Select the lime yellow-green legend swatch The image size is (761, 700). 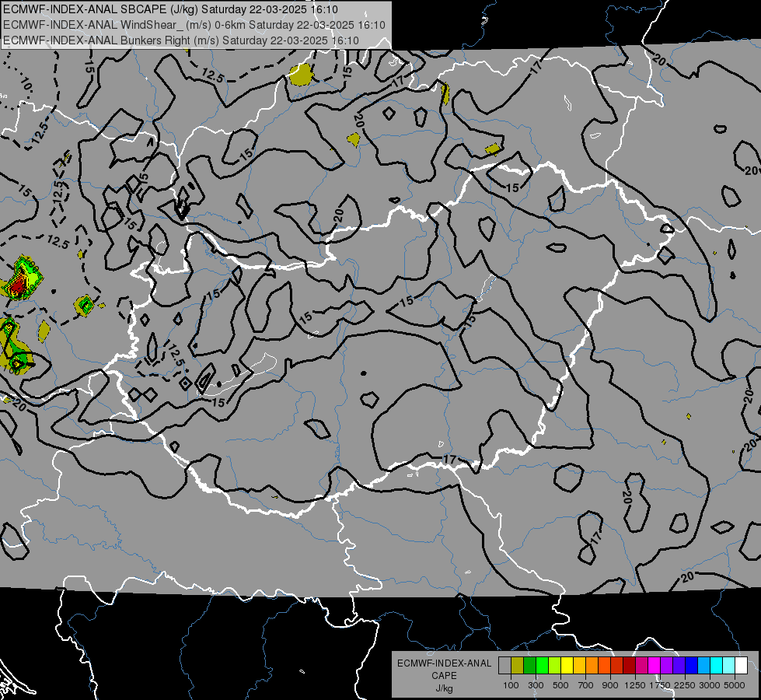tap(555, 665)
